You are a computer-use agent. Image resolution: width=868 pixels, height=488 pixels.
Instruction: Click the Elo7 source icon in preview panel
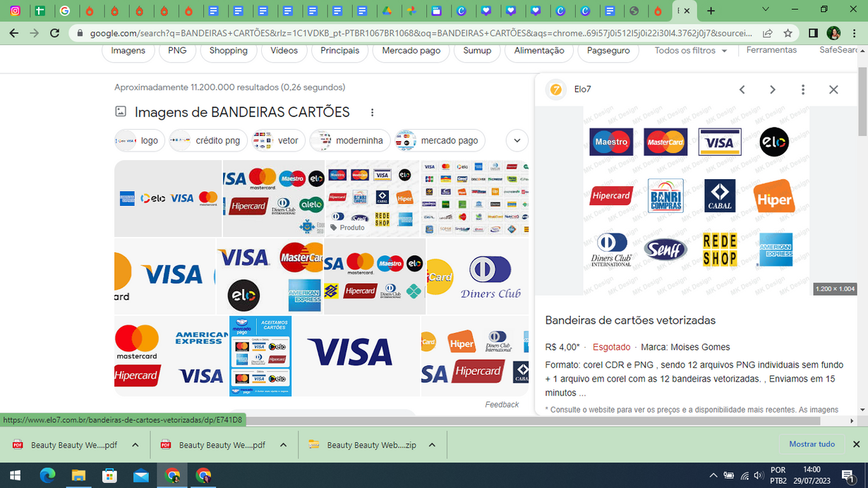[556, 90]
